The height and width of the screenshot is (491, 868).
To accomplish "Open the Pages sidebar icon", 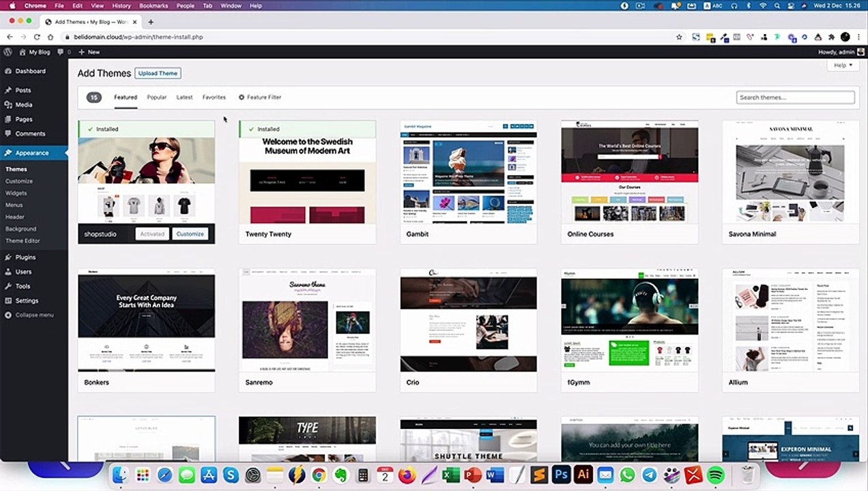I will tap(8, 119).
